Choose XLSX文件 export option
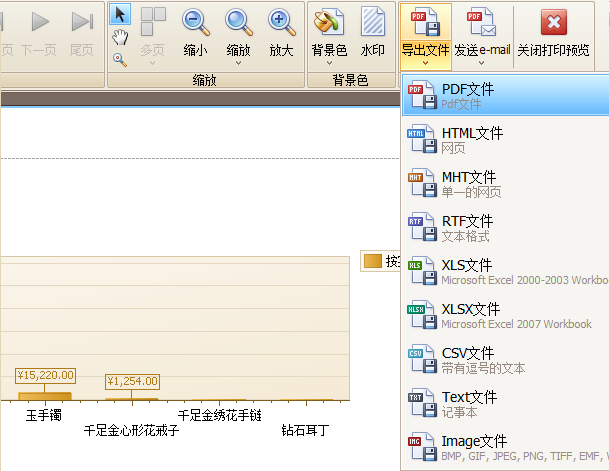The width and height of the screenshot is (610, 471). tap(505, 315)
